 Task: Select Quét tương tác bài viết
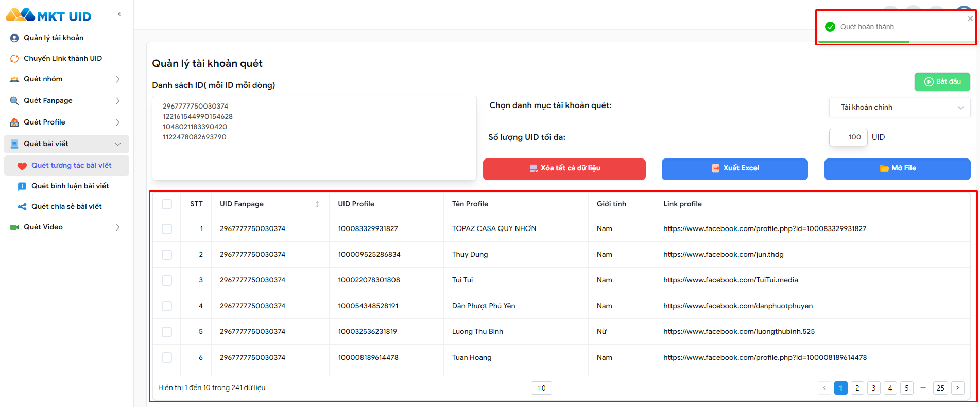click(66, 166)
